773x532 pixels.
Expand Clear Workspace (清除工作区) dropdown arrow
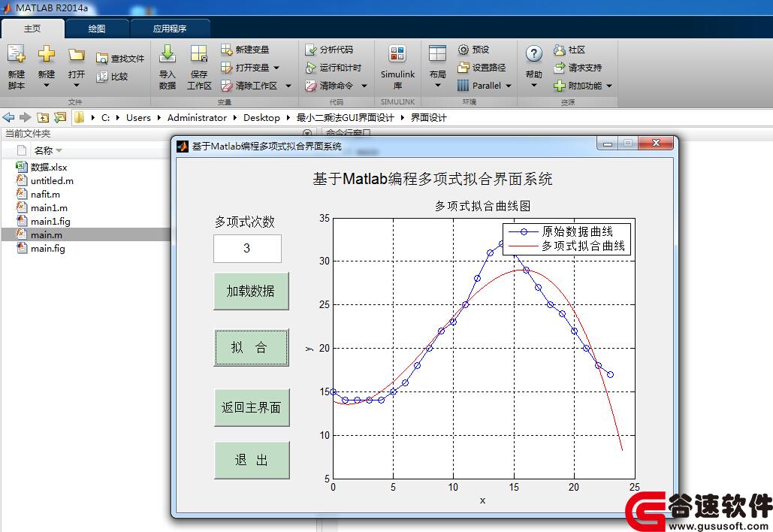[288, 86]
